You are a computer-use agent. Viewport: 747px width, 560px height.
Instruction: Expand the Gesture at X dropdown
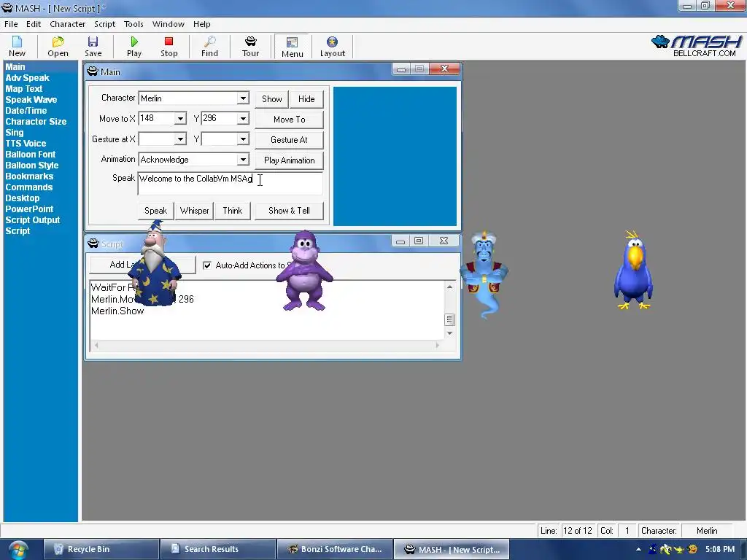pos(180,139)
